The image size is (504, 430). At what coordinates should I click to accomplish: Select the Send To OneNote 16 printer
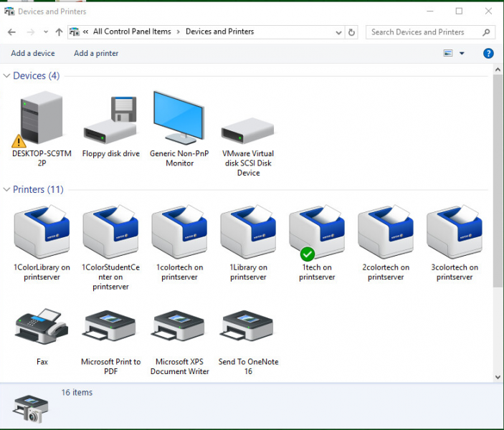(247, 326)
